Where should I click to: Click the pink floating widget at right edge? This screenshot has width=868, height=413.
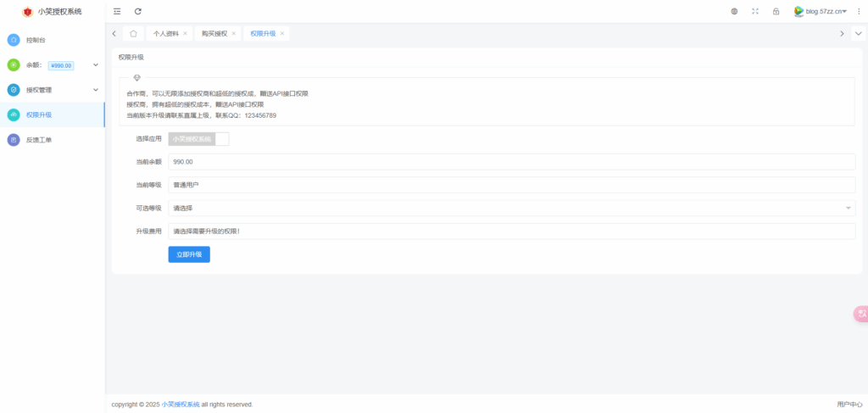tap(860, 314)
